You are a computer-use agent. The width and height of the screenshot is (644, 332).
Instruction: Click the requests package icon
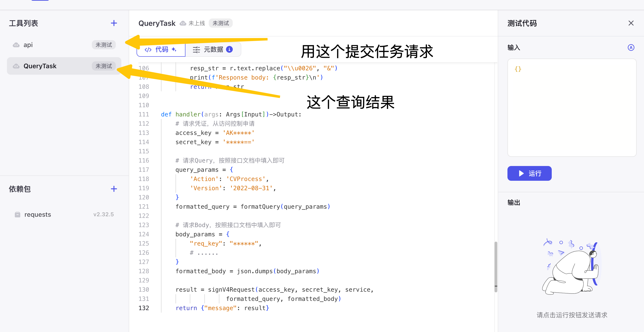pyautogui.click(x=18, y=214)
